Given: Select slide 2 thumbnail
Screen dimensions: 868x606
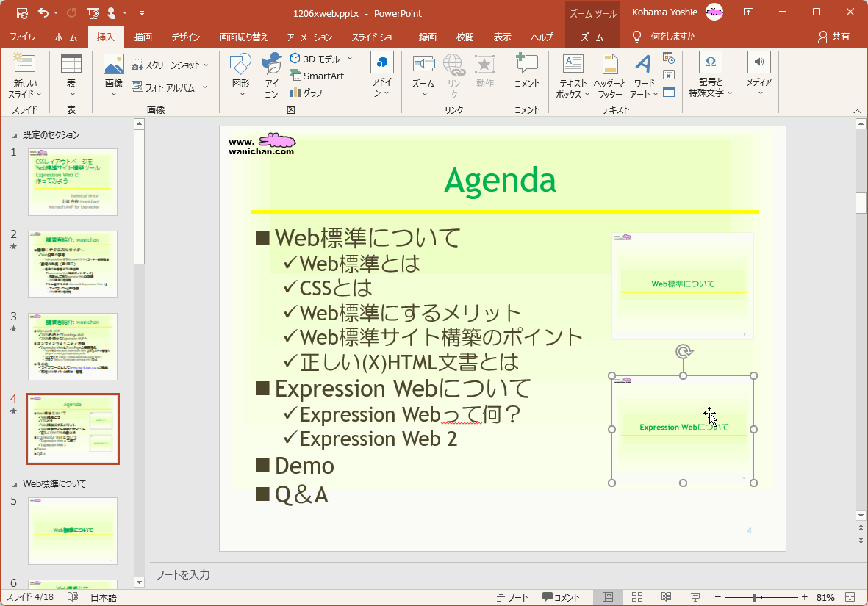Looking at the screenshot, I should [x=73, y=264].
